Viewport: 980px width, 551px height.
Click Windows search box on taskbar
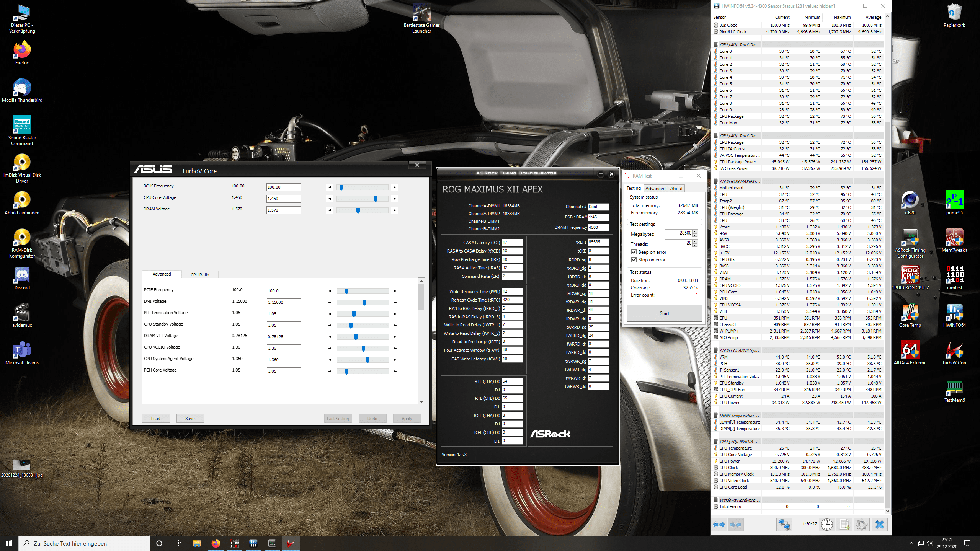pyautogui.click(x=84, y=543)
